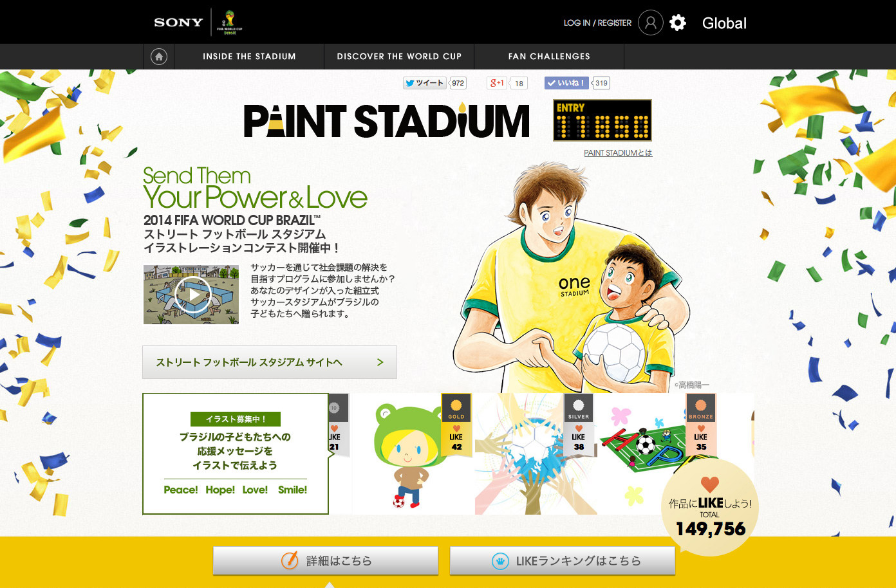Click the 詳細はこちら button
The height and width of the screenshot is (588, 896).
coord(326,561)
